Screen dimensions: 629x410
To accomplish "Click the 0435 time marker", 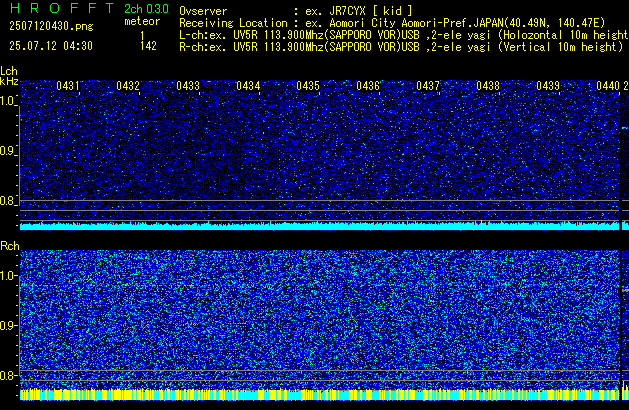I will (x=308, y=86).
